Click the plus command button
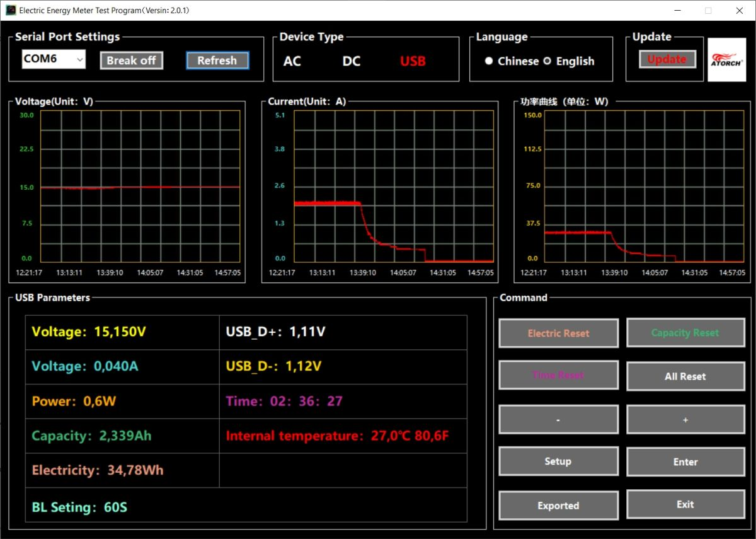 coord(685,419)
